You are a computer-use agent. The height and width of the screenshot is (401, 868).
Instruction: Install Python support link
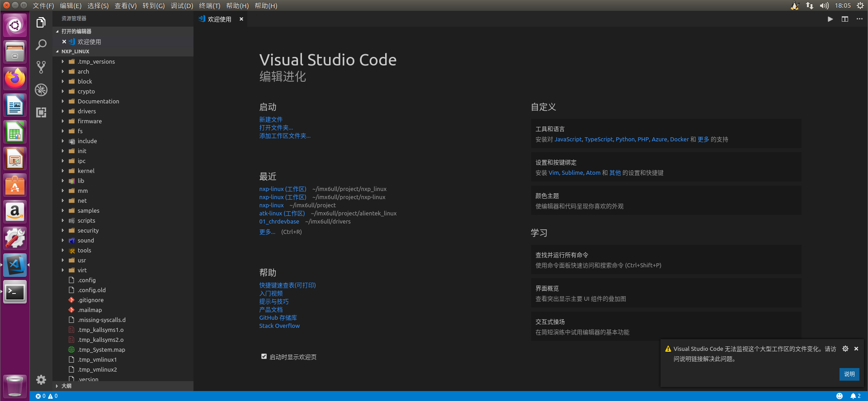625,139
